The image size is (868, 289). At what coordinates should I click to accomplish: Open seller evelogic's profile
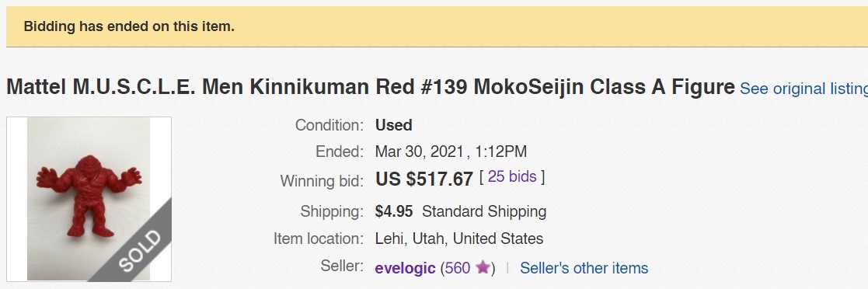tap(405, 269)
